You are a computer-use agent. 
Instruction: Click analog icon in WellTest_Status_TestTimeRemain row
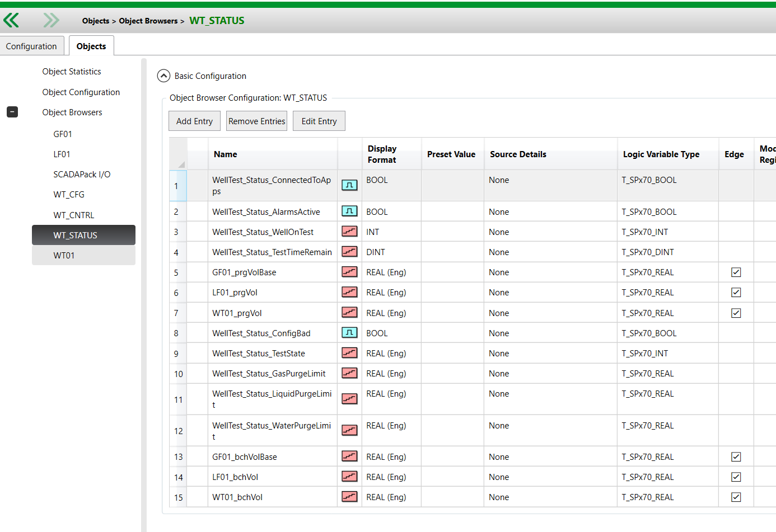(x=349, y=252)
